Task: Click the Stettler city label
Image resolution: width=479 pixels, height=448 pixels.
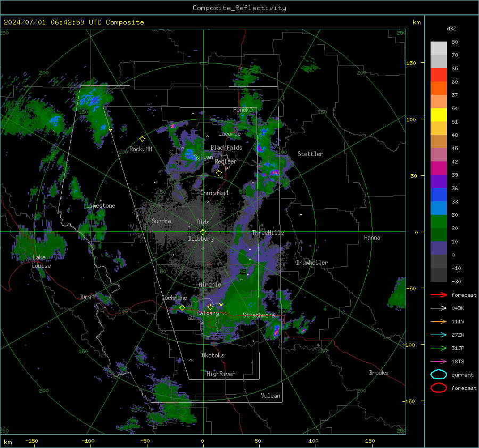Action: (310, 154)
